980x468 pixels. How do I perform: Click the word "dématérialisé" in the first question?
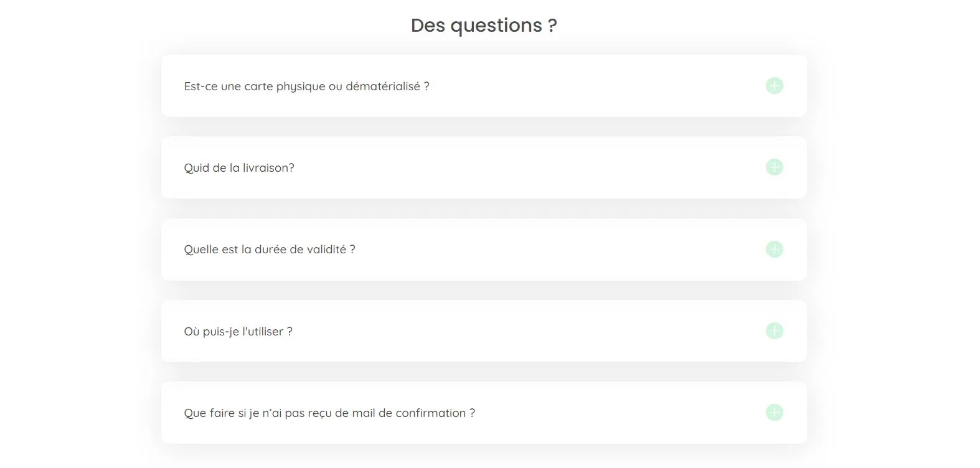[383, 87]
